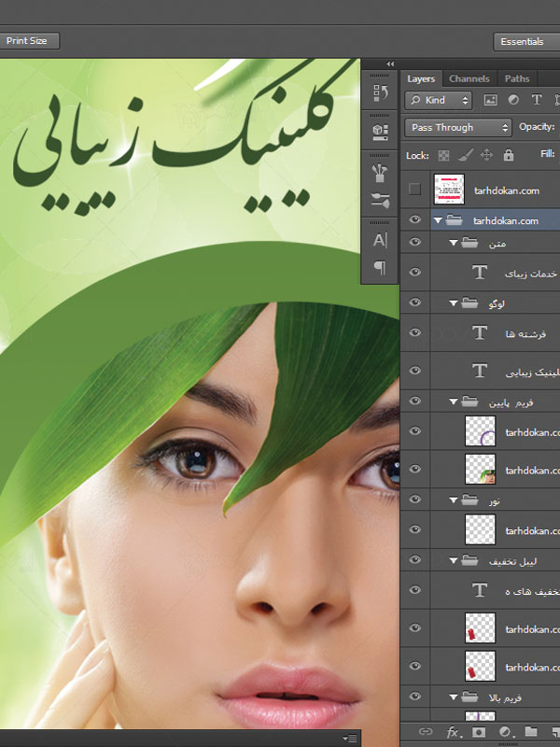
Task: Click folder icon of لوگو group
Action: [469, 303]
